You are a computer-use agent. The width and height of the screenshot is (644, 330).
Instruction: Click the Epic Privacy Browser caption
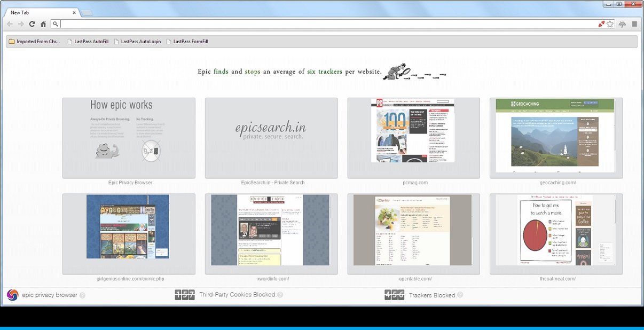(130, 183)
